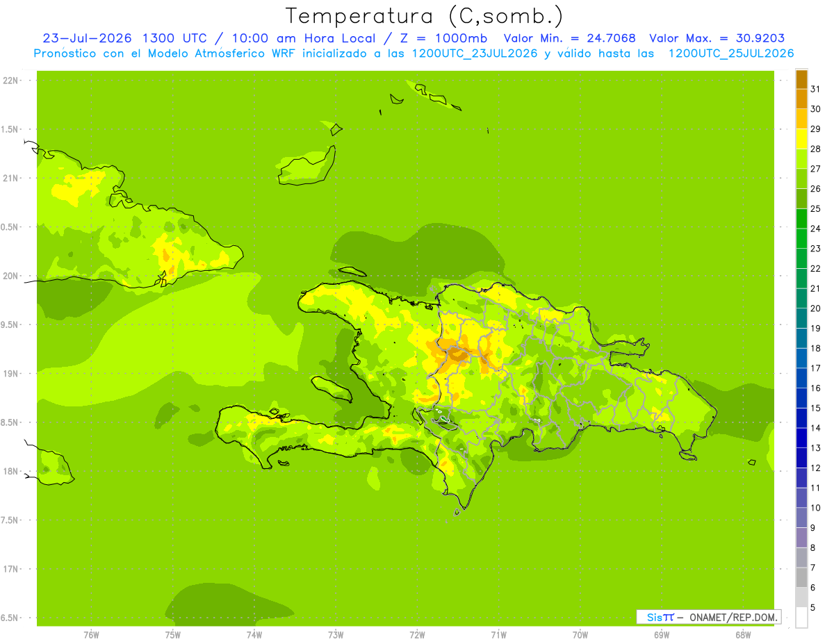Click the "Valor Min. = 24.7068" text
Viewport: 834px width, 644px height.
pyautogui.click(x=570, y=38)
